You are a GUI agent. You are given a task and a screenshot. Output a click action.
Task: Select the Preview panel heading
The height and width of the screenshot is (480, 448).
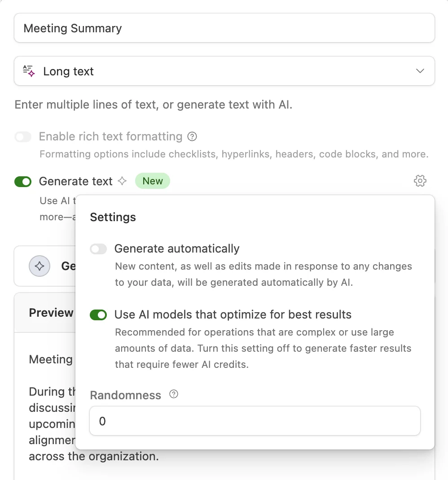51,313
